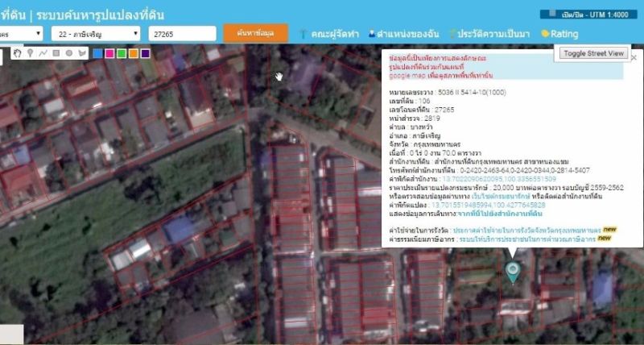Click the parcel number field containing 27265
This screenshot has width=644, height=345.
pos(182,33)
